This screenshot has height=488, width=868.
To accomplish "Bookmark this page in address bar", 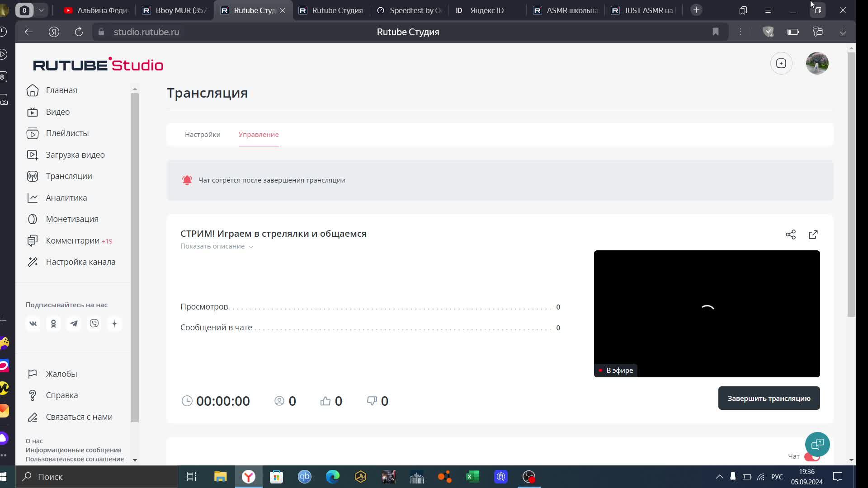I will tap(716, 32).
